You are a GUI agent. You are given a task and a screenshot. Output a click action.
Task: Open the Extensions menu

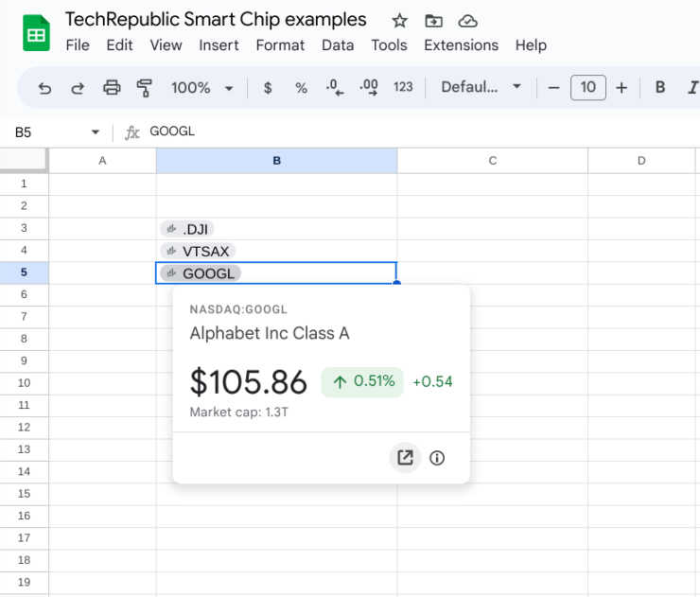point(461,45)
